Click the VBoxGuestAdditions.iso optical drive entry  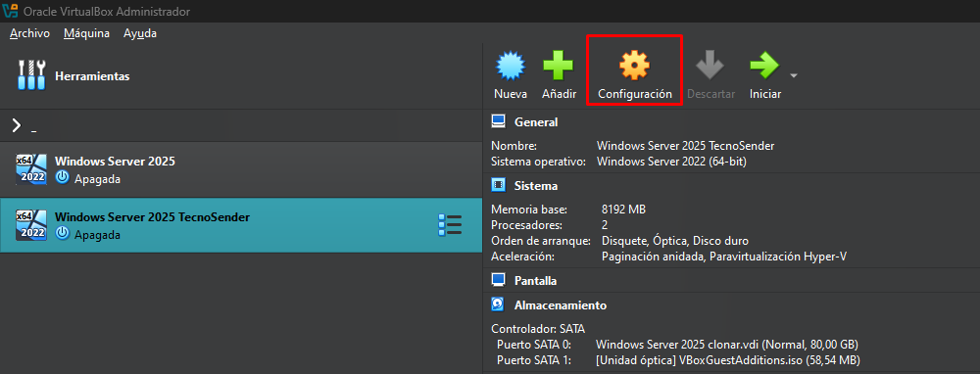728,360
